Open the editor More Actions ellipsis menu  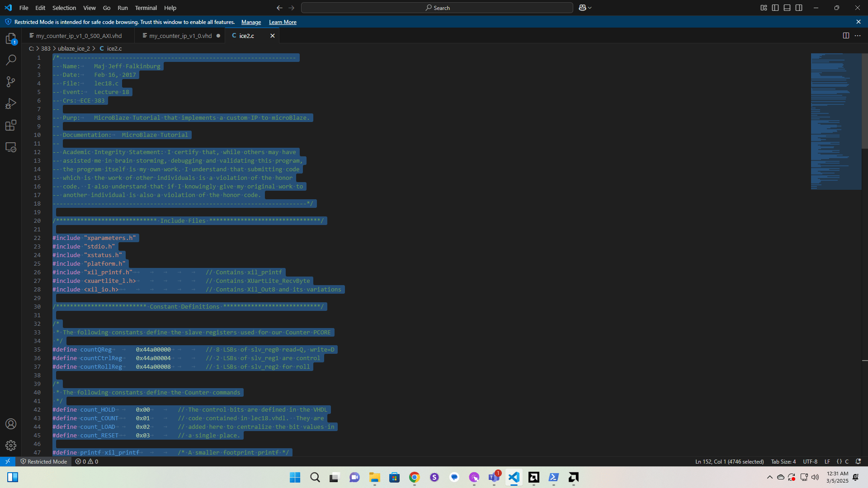click(x=858, y=36)
